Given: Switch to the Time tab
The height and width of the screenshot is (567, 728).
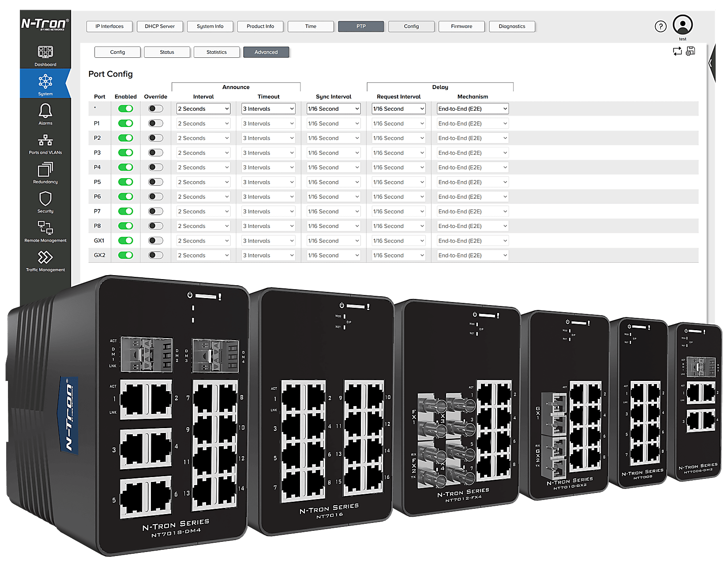Looking at the screenshot, I should 311,26.
